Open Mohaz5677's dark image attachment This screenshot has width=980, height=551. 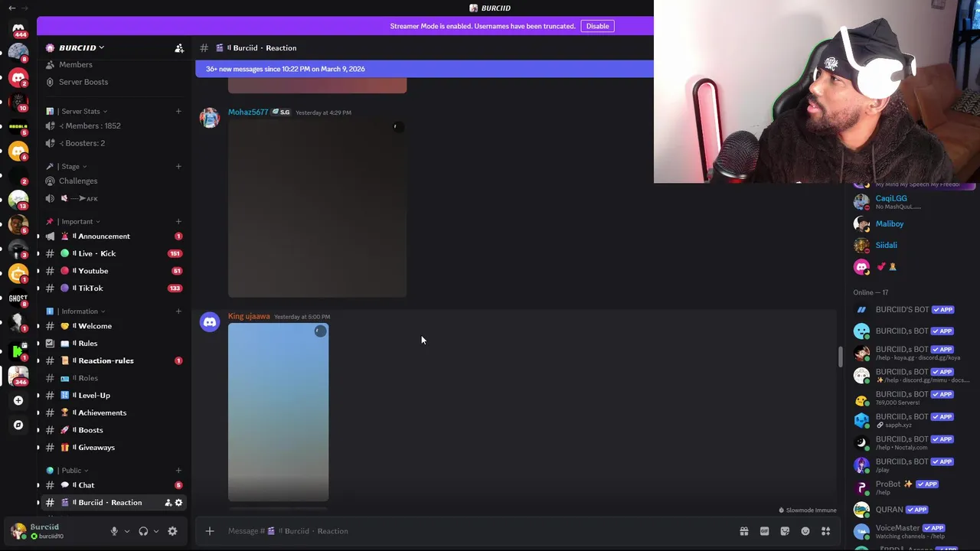click(x=317, y=208)
